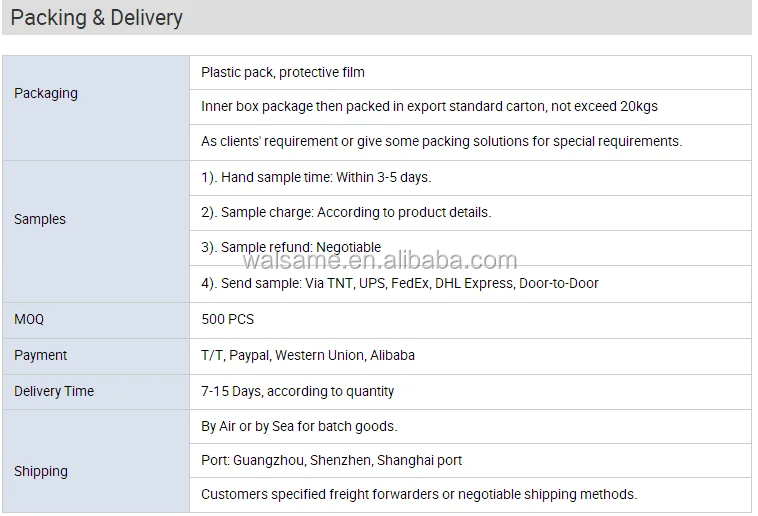The width and height of the screenshot is (758, 516).
Task: Click 'Sample refund: Negotiable' text
Action: (291, 247)
